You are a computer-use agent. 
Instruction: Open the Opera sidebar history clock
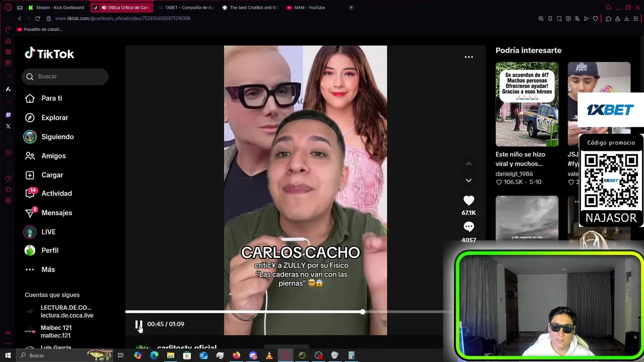[x=8, y=178]
